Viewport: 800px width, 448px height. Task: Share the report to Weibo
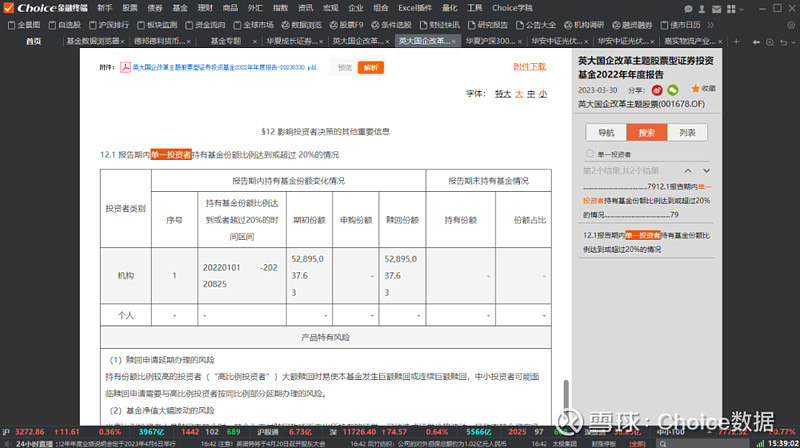point(657,90)
